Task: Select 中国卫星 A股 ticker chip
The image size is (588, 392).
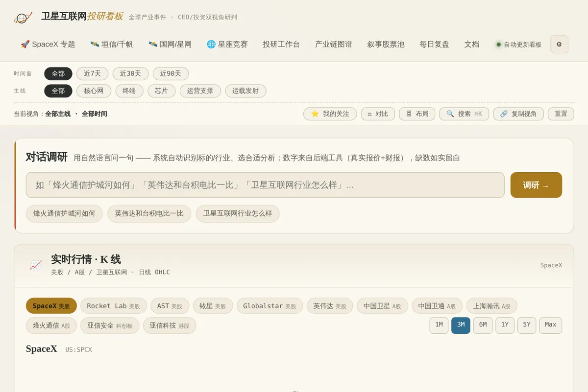Action: pyautogui.click(x=382, y=306)
